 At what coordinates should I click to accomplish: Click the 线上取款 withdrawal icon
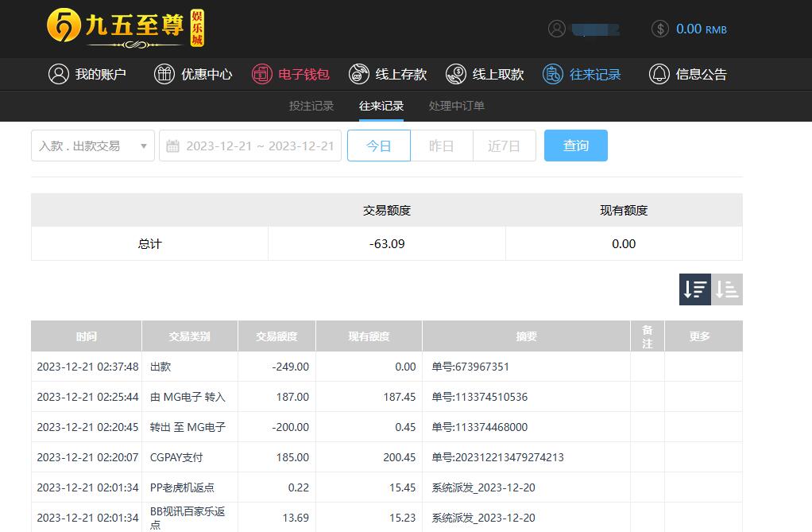click(456, 74)
